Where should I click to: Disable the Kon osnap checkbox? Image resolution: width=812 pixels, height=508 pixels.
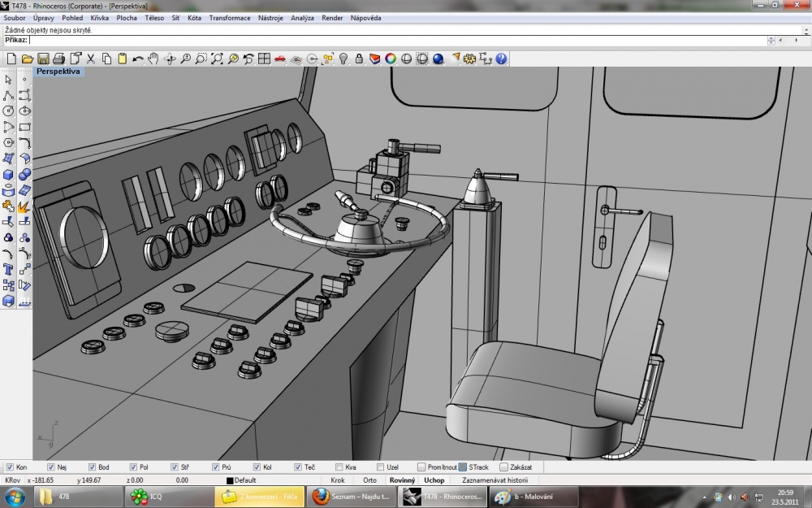[x=10, y=467]
